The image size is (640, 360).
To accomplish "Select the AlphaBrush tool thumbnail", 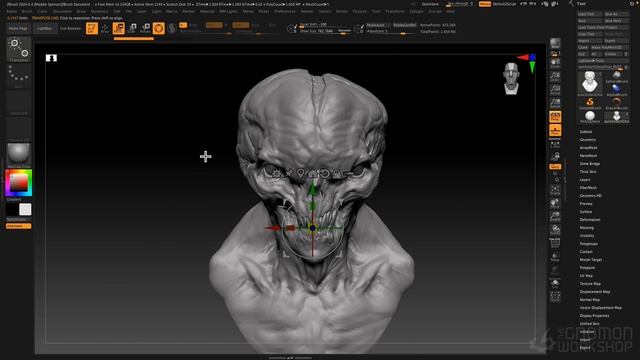I will point(616,89).
